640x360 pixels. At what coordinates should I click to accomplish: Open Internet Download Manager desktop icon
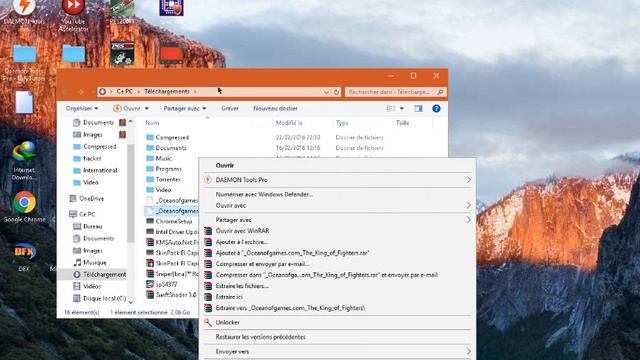click(x=24, y=160)
